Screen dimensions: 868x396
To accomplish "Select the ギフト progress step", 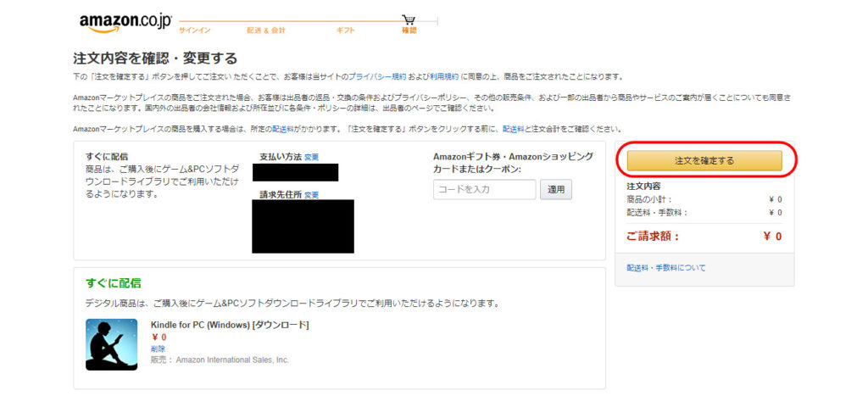I will (x=346, y=31).
